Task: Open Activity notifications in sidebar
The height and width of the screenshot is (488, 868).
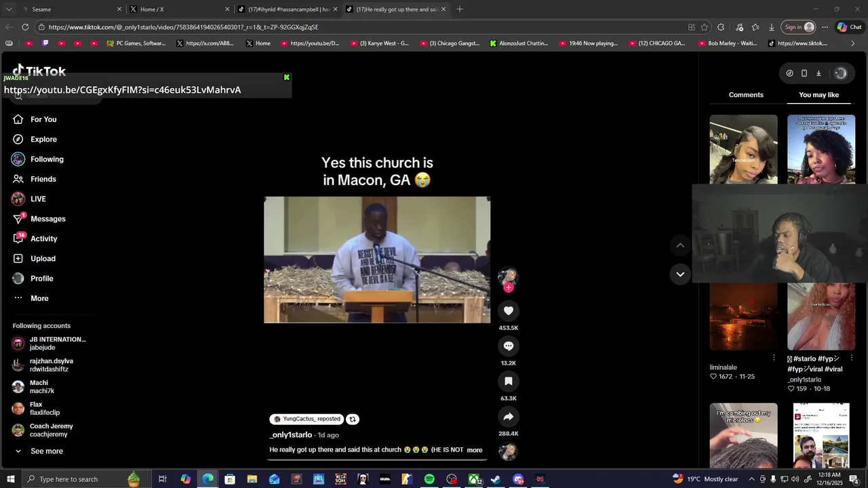Action: [x=43, y=239]
